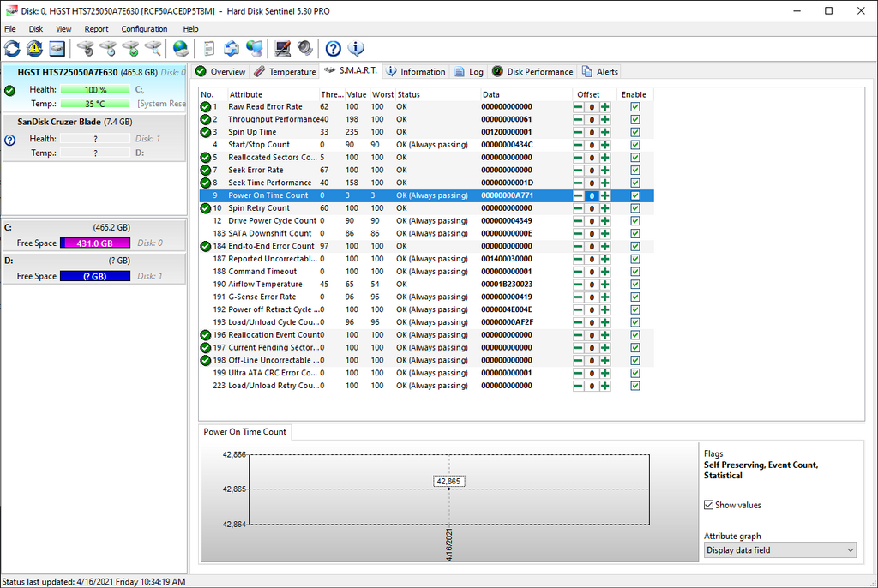Viewport: 878px width, 588px height.
Task: Switch to the Information tab
Action: (x=416, y=72)
